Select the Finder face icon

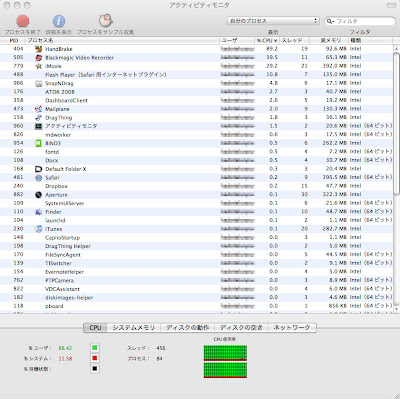coord(39,212)
